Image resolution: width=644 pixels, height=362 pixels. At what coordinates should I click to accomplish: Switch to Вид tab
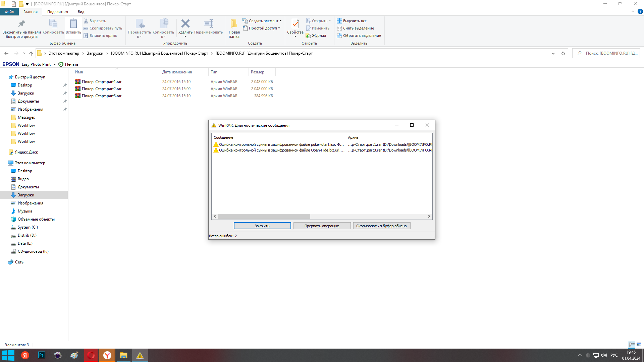pyautogui.click(x=81, y=12)
